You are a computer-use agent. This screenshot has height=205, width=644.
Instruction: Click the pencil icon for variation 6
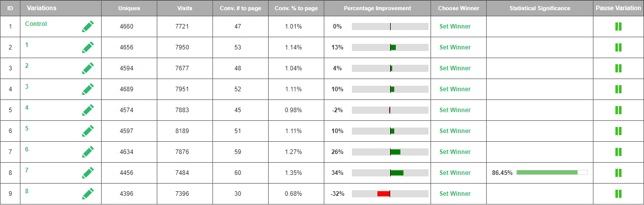click(x=88, y=152)
